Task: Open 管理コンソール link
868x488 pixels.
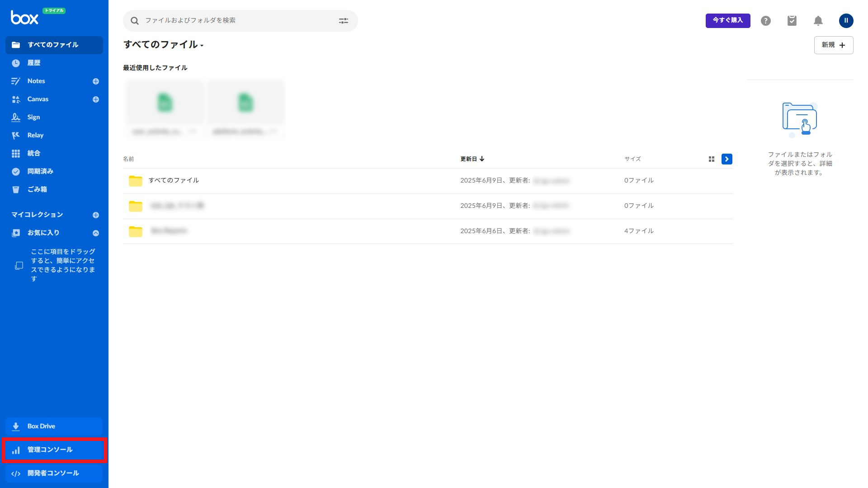Action: click(50, 450)
